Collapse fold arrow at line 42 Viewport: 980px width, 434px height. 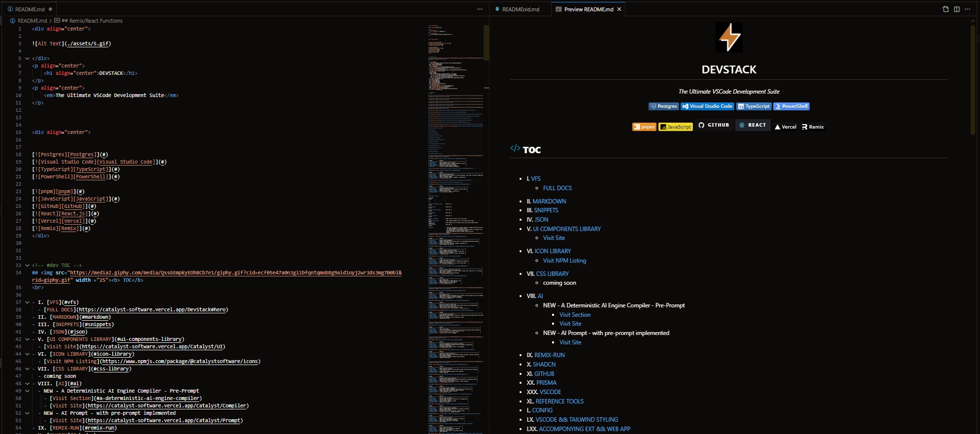click(x=27, y=339)
